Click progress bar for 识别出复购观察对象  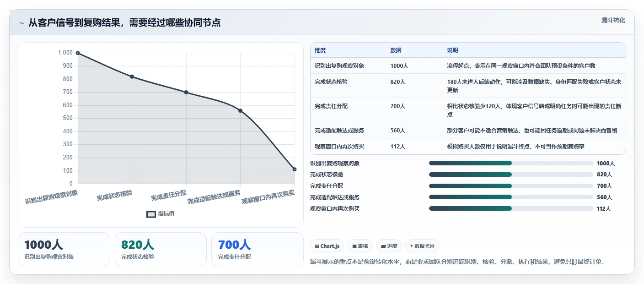(x=511, y=163)
